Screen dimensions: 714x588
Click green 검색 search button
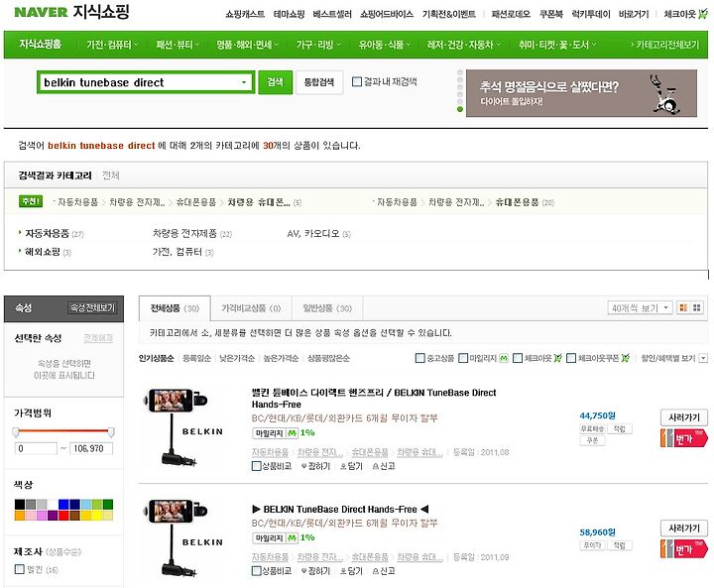tap(275, 82)
